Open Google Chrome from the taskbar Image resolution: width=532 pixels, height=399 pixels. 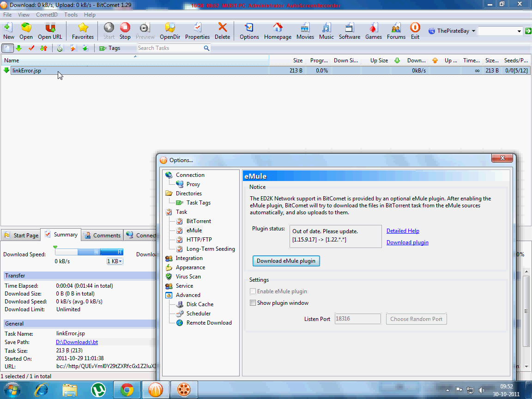[127, 389]
